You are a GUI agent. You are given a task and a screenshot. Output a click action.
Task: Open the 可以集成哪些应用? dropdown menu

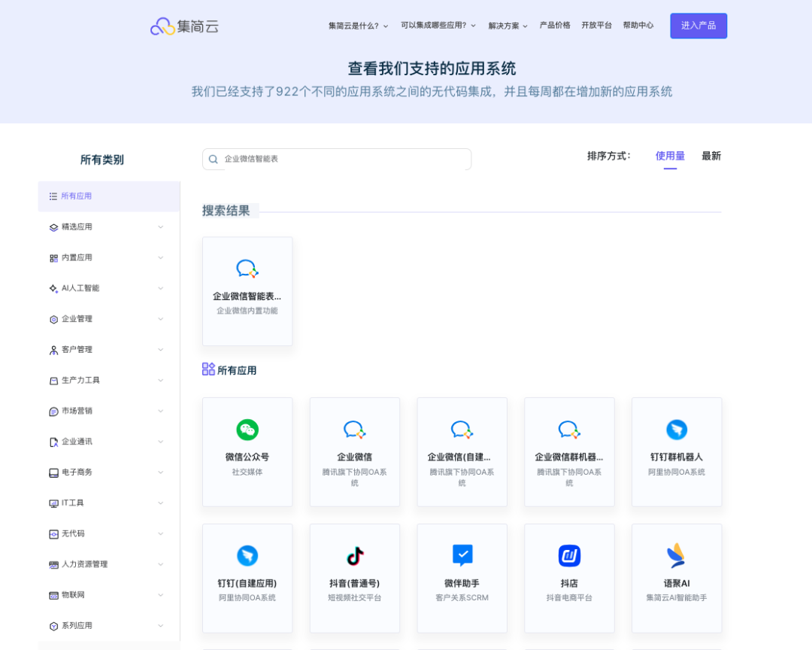point(438,26)
